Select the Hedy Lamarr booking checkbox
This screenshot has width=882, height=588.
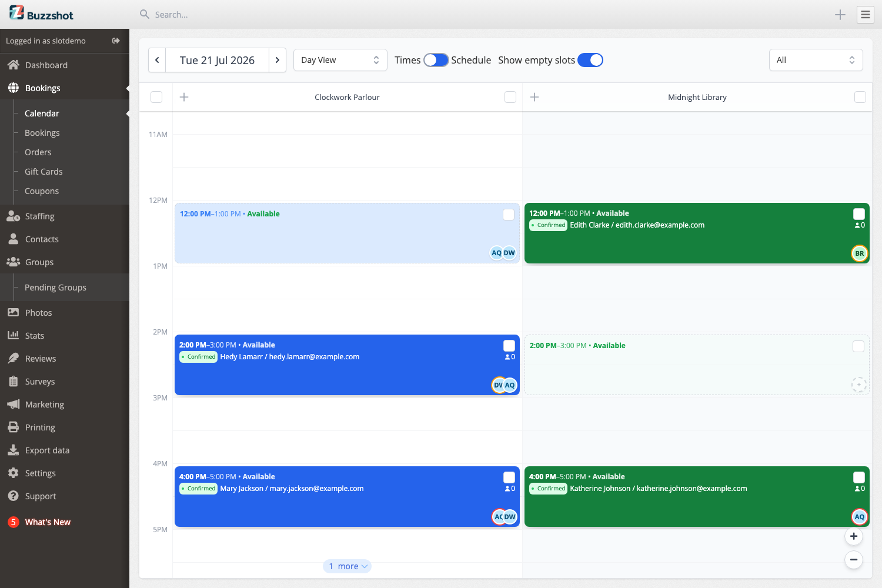[x=509, y=346]
